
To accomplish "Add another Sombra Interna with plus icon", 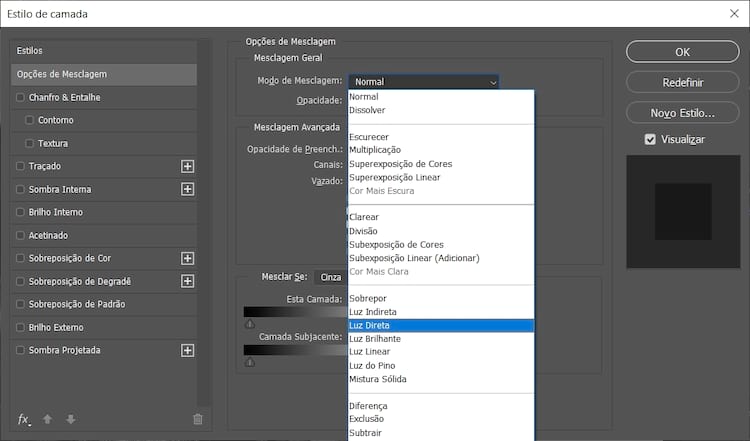I will pos(188,189).
